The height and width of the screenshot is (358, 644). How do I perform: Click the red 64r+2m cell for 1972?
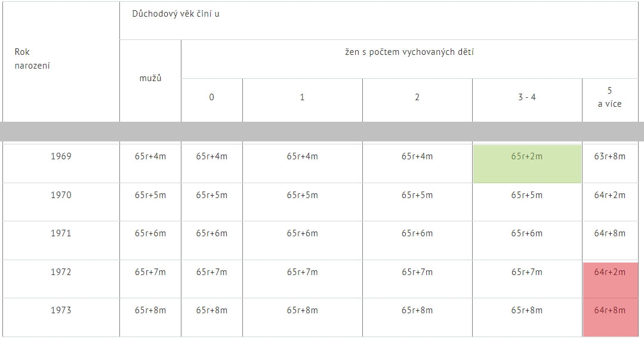tap(611, 280)
